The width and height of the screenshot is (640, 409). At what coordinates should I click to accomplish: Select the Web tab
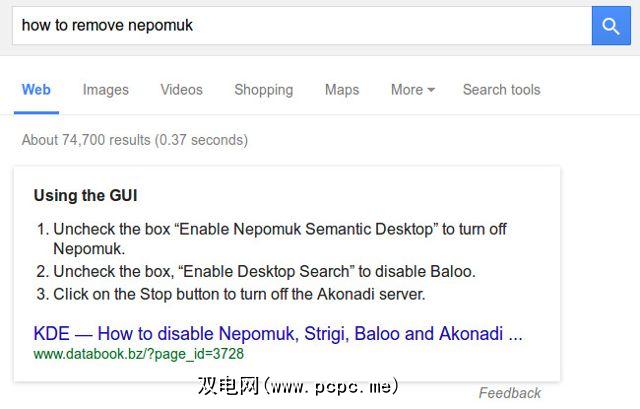(36, 90)
